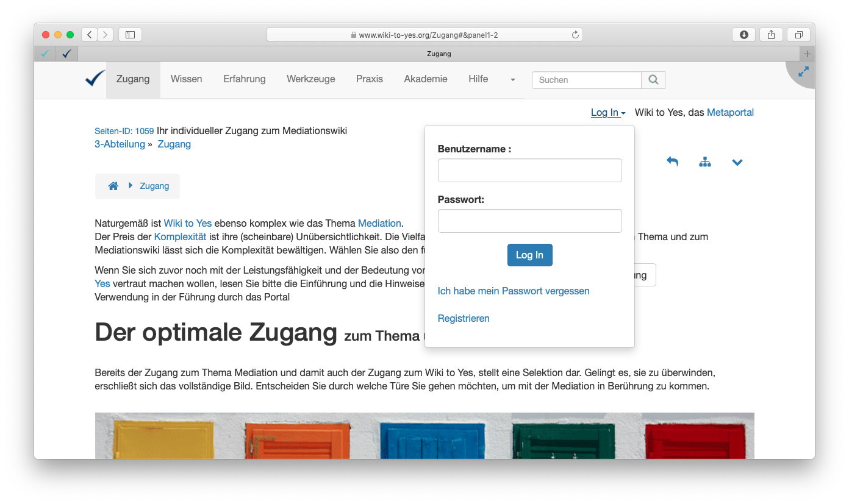Focus the Passwort input field
The image size is (849, 504).
tap(529, 221)
